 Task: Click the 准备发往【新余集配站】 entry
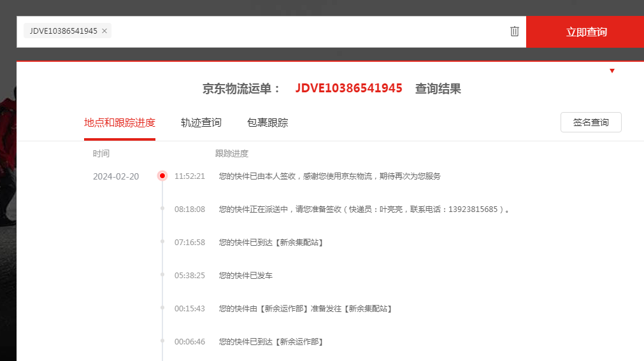click(305, 309)
